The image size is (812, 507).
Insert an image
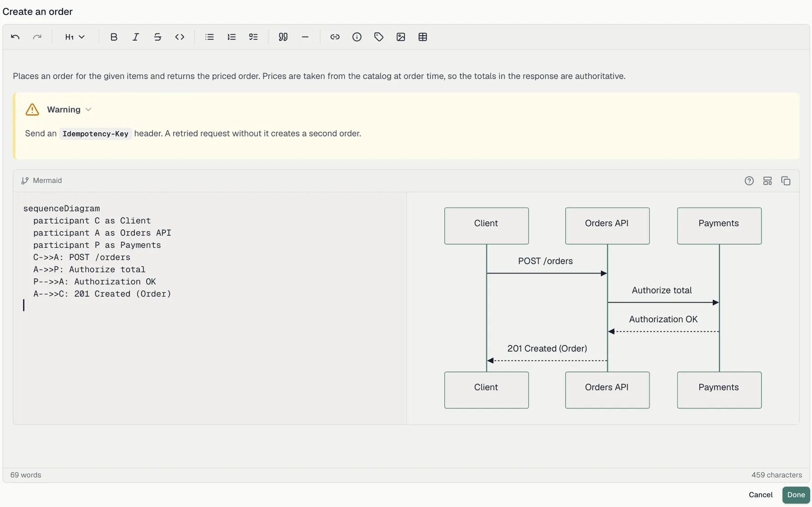tap(401, 37)
